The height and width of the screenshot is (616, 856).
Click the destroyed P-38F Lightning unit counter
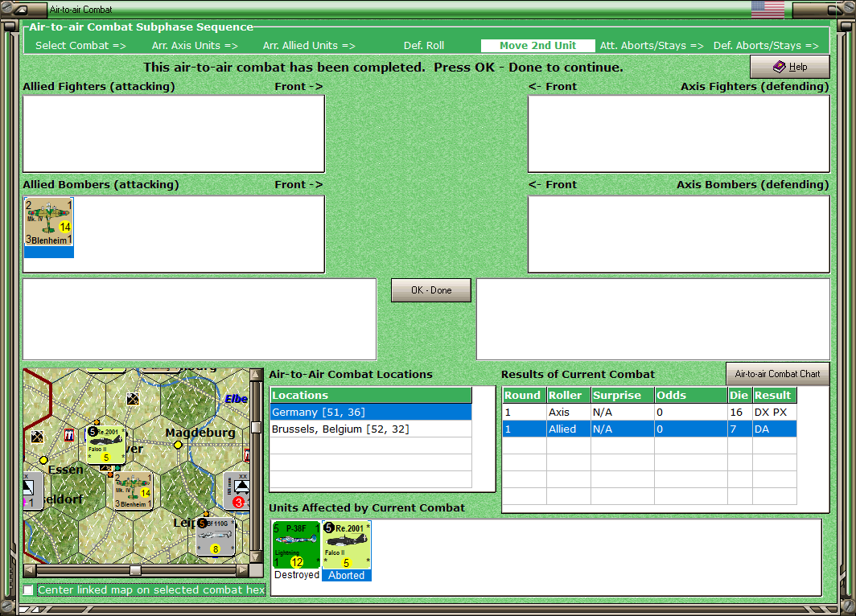point(296,545)
